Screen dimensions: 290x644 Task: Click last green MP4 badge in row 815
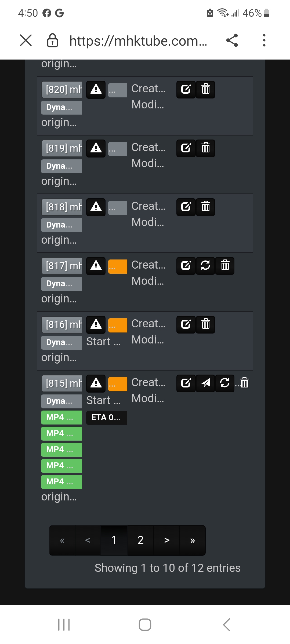[61, 482]
